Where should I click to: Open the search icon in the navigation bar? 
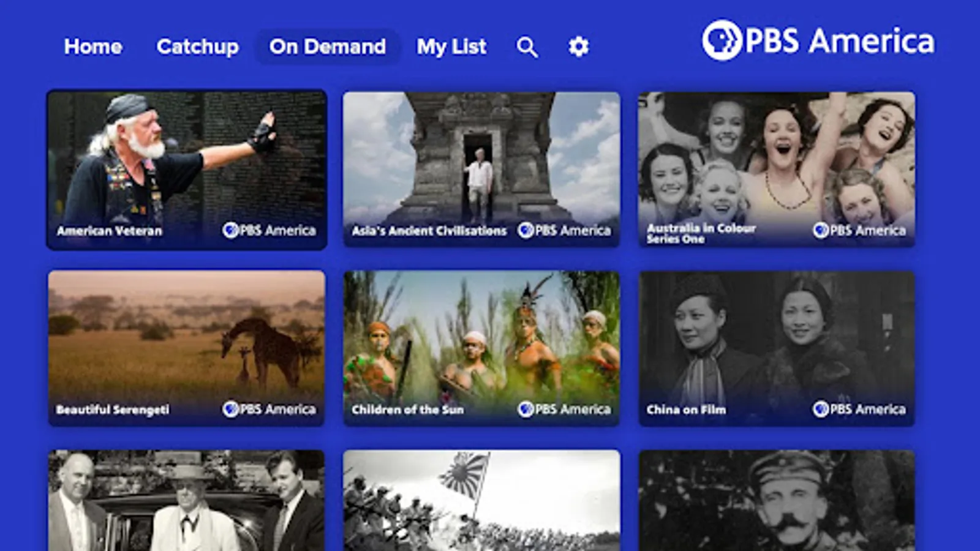527,47
